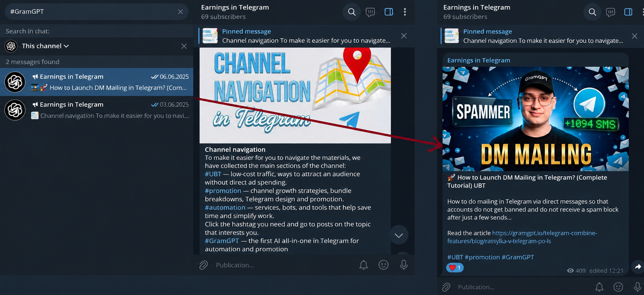
Task: Click #UBT hashtag under DM Mailing post
Action: pyautogui.click(x=455, y=257)
